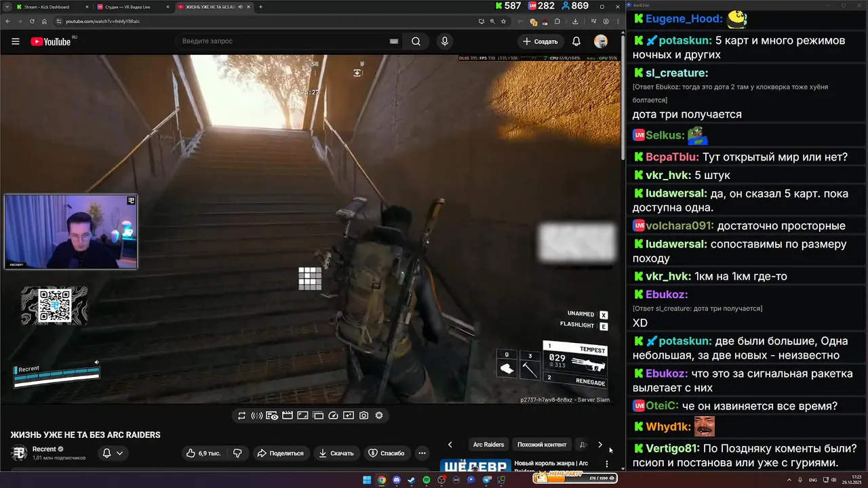Click the pop-up player icon in the enhancer toolbar

(318, 415)
